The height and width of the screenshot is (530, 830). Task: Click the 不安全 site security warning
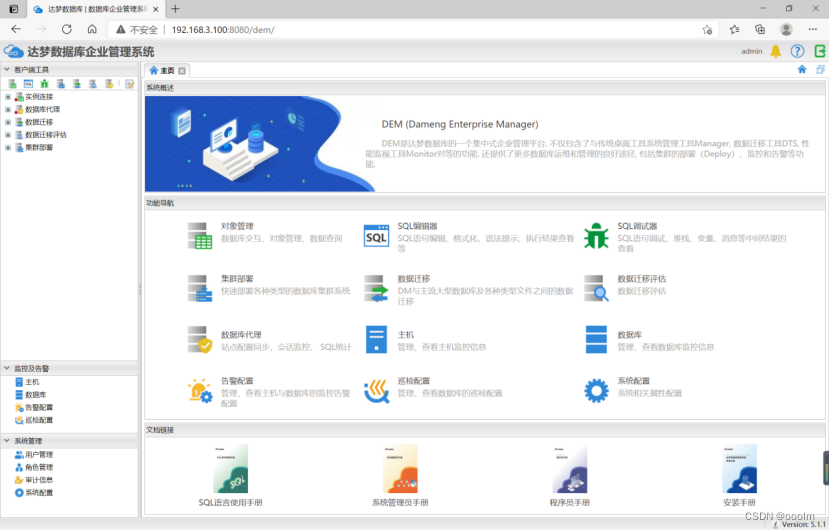click(x=137, y=30)
